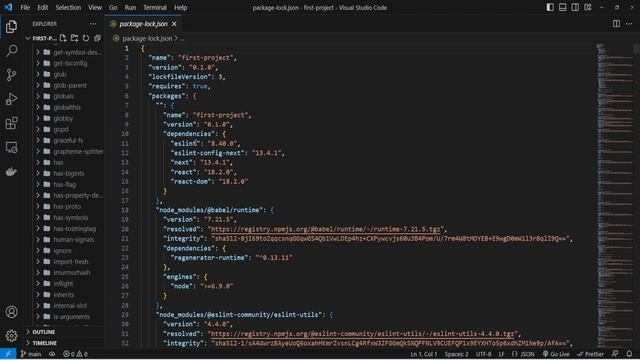Open the View menu
This screenshot has height=360, width=640.
point(95,7)
